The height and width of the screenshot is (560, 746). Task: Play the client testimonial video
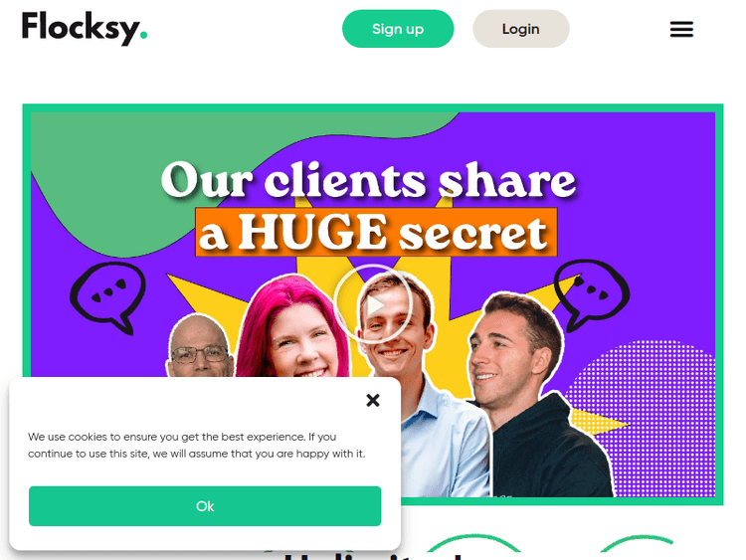pyautogui.click(x=373, y=304)
